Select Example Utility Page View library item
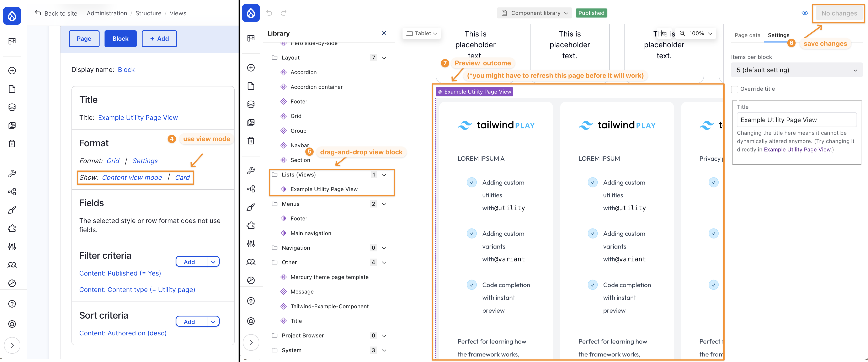The width and height of the screenshot is (868, 362). coord(324,189)
